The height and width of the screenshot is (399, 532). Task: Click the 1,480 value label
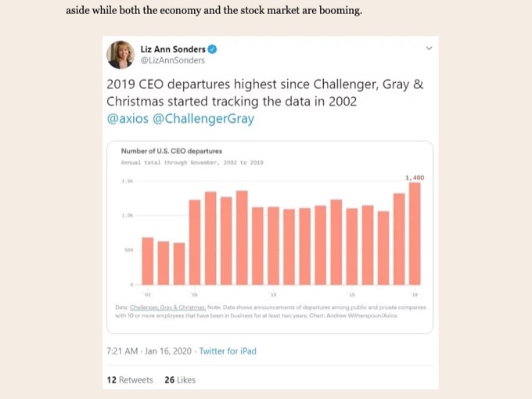tap(415, 178)
